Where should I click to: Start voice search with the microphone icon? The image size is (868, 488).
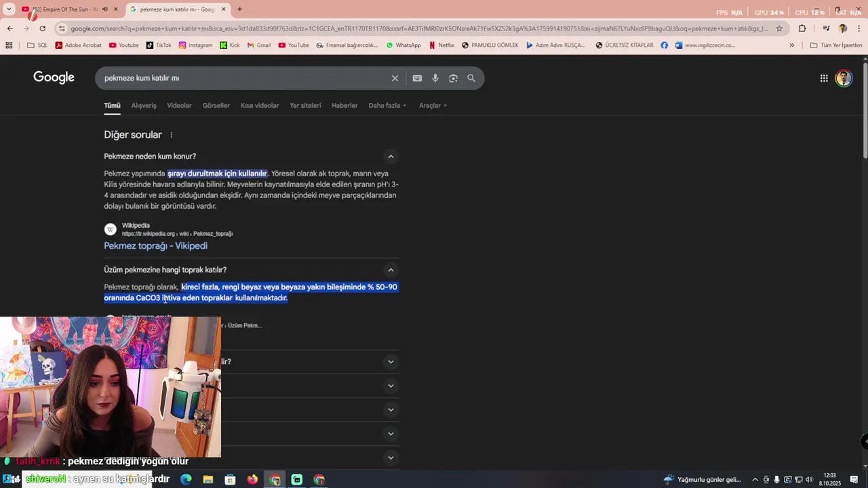(435, 78)
